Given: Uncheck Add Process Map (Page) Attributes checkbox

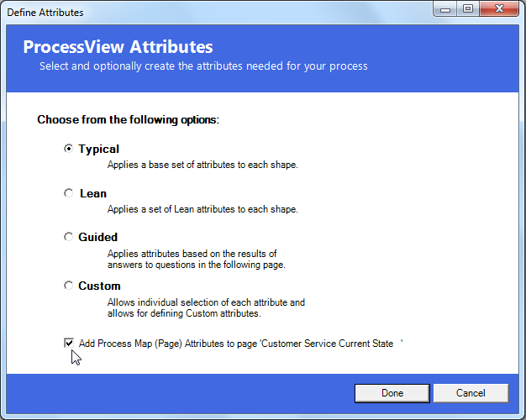Looking at the screenshot, I should (69, 343).
